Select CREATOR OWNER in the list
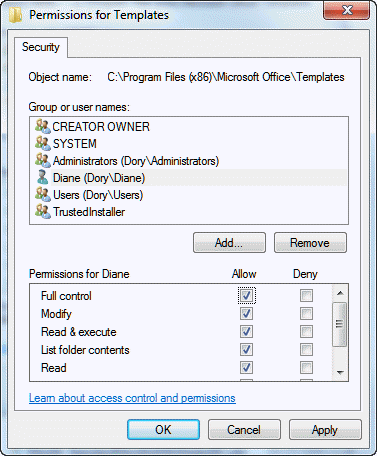The height and width of the screenshot is (456, 377). click(101, 127)
